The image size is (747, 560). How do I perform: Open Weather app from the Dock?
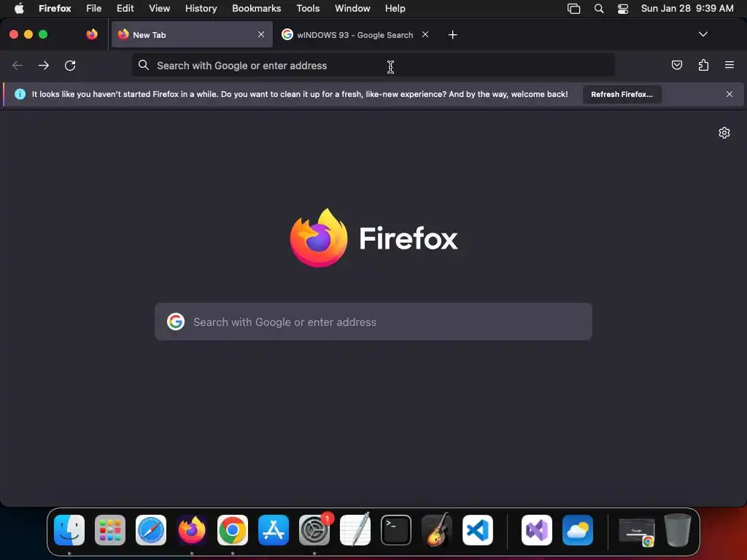578,530
